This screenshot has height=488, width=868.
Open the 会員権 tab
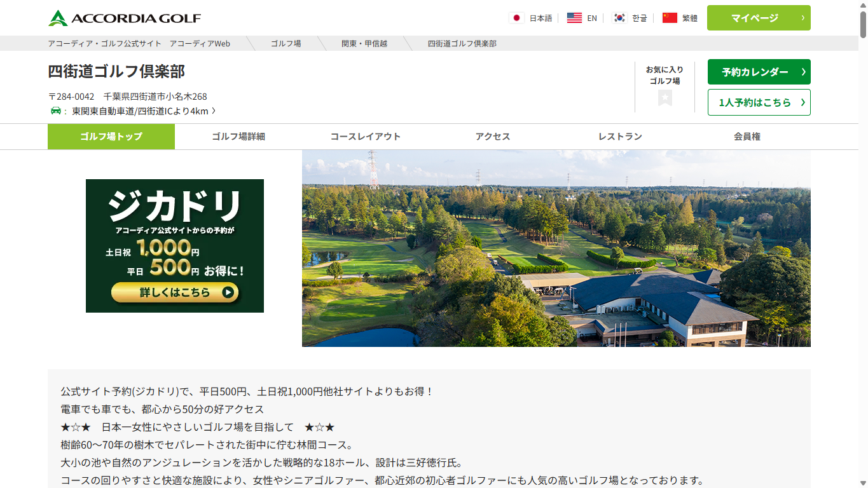[x=747, y=137]
